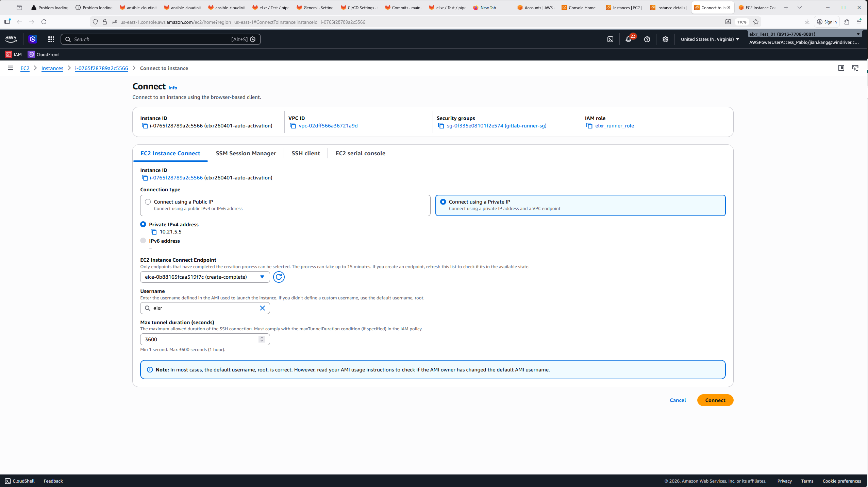Open the EC2 Instance Connect Endpoint dropdown
This screenshot has width=868, height=487.
262,277
